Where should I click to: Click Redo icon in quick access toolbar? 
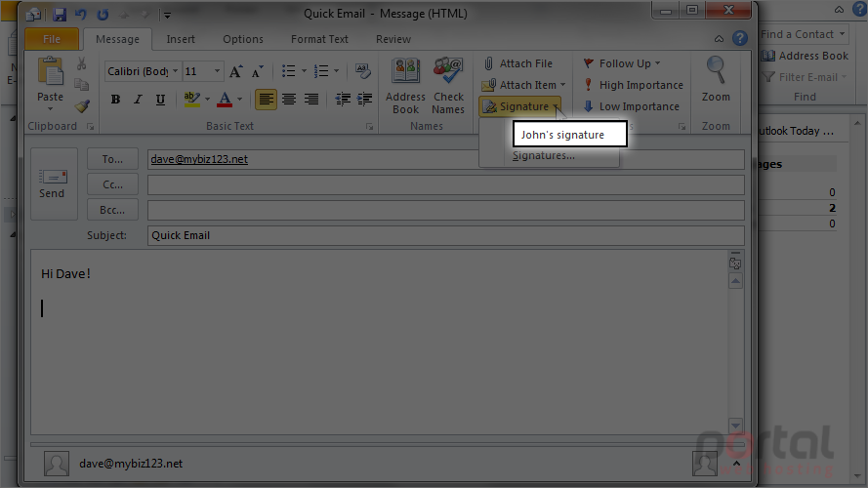(103, 15)
